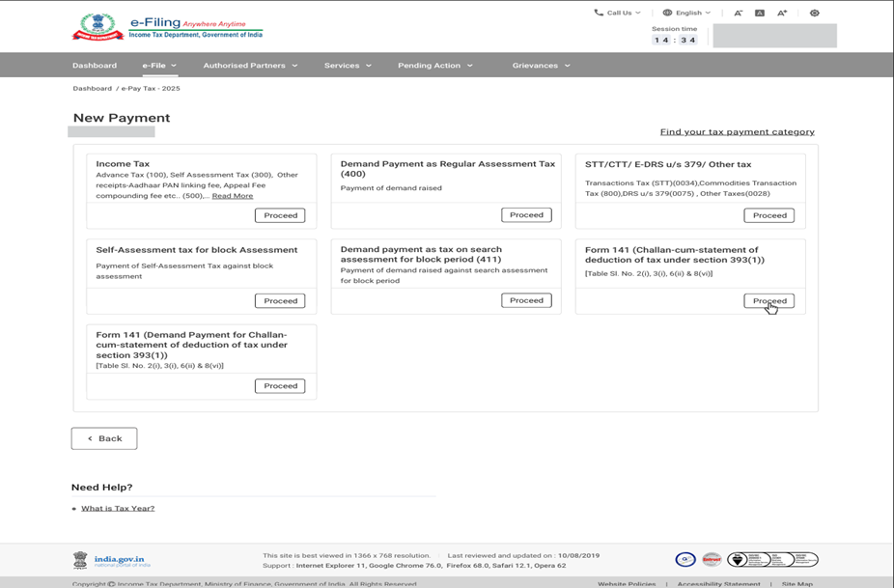Click the india.gov.in national portal logo
This screenshot has height=588, width=894.
click(x=112, y=560)
